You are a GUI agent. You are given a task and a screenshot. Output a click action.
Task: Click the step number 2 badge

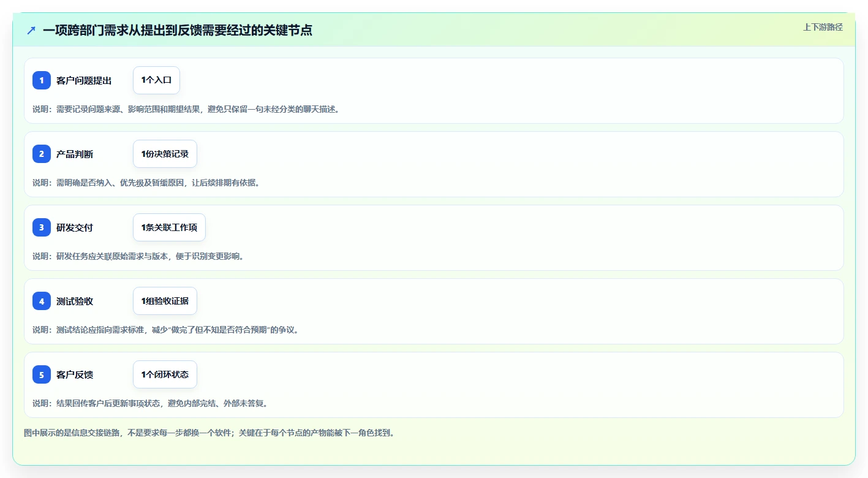pos(42,154)
